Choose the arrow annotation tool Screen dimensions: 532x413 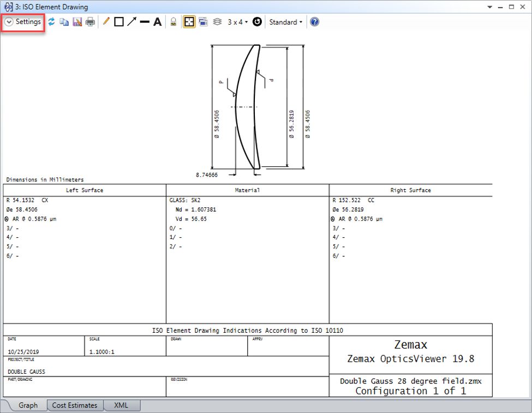[x=131, y=22]
